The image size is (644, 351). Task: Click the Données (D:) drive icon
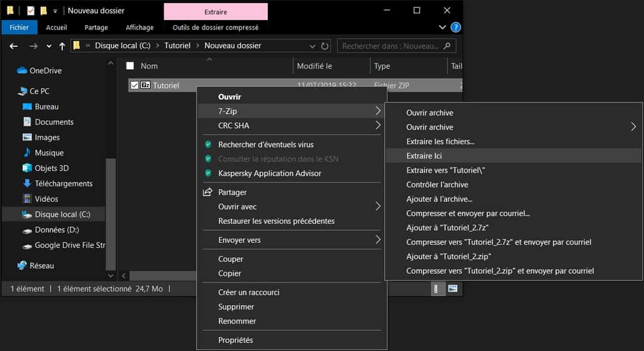click(x=27, y=231)
